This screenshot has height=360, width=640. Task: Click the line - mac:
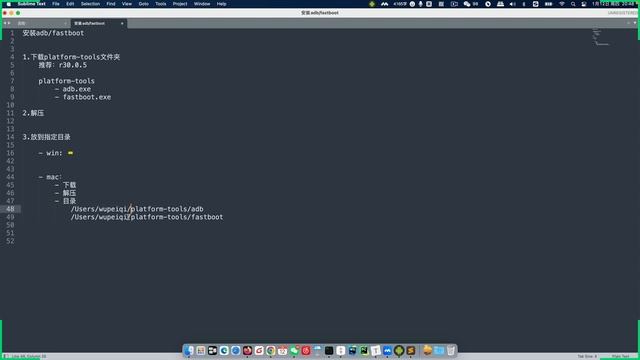(50, 177)
